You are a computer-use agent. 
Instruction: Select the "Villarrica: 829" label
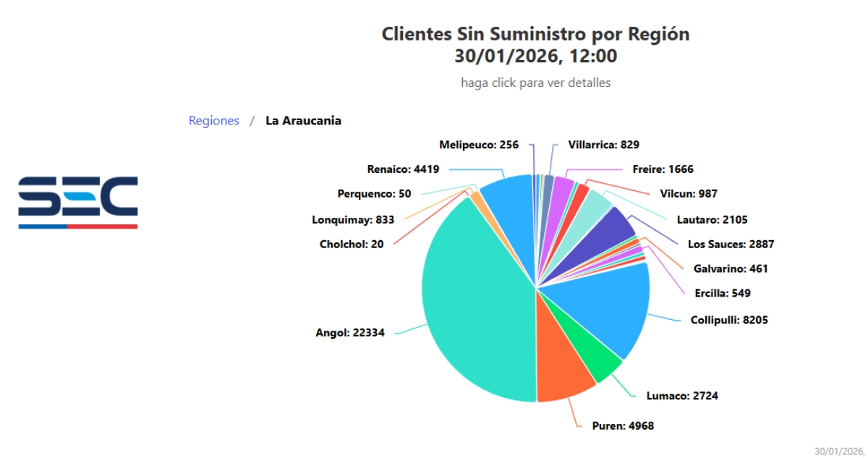click(603, 145)
